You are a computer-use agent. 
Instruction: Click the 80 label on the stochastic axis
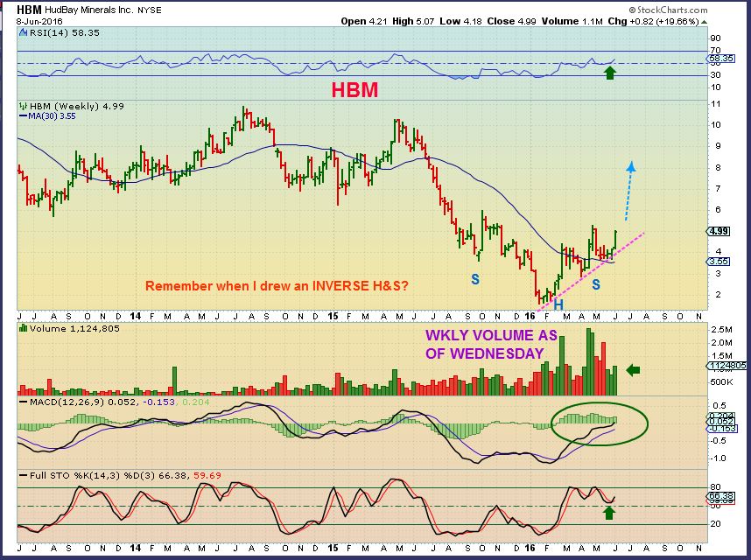pos(716,487)
